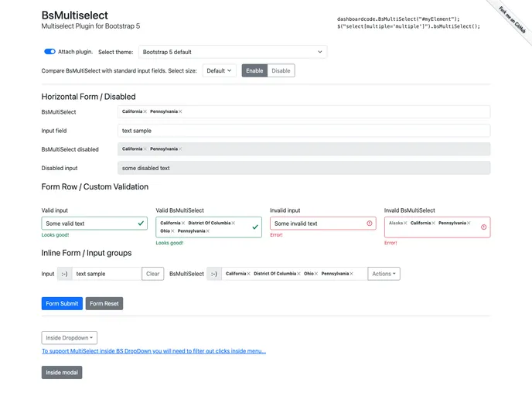
Task: Remove District Of Columbia tag in Valid BsMultiSelect
Action: coord(233,223)
